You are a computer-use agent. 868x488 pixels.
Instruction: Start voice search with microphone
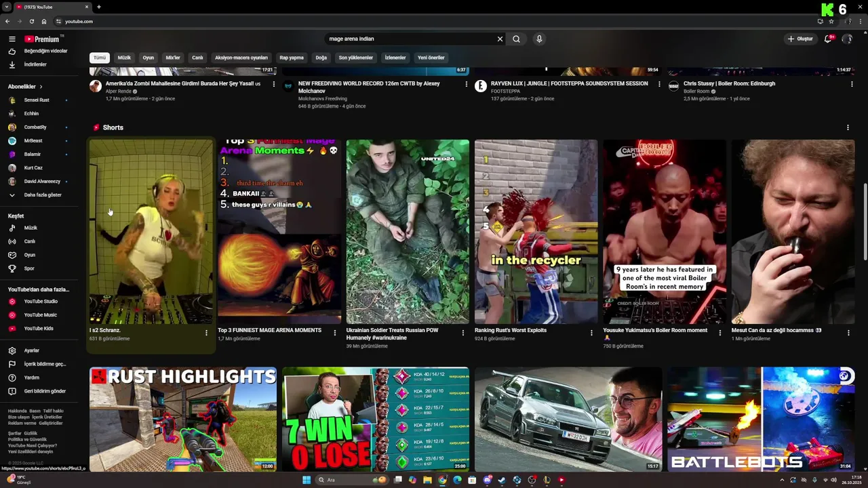(539, 39)
